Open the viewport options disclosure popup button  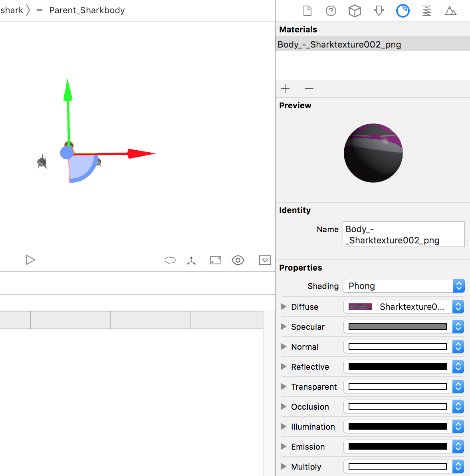(x=265, y=260)
